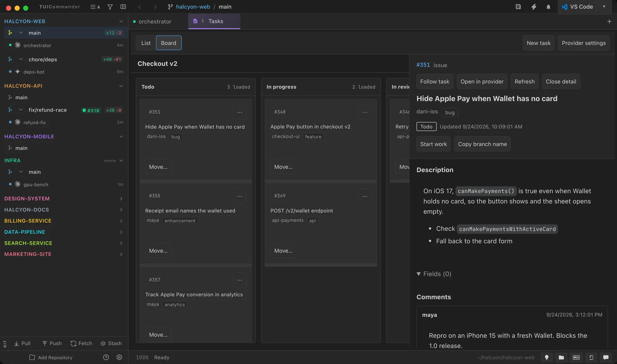Viewport: 617px width, 364px height.
Task: Click Follow task
Action: click(x=435, y=81)
